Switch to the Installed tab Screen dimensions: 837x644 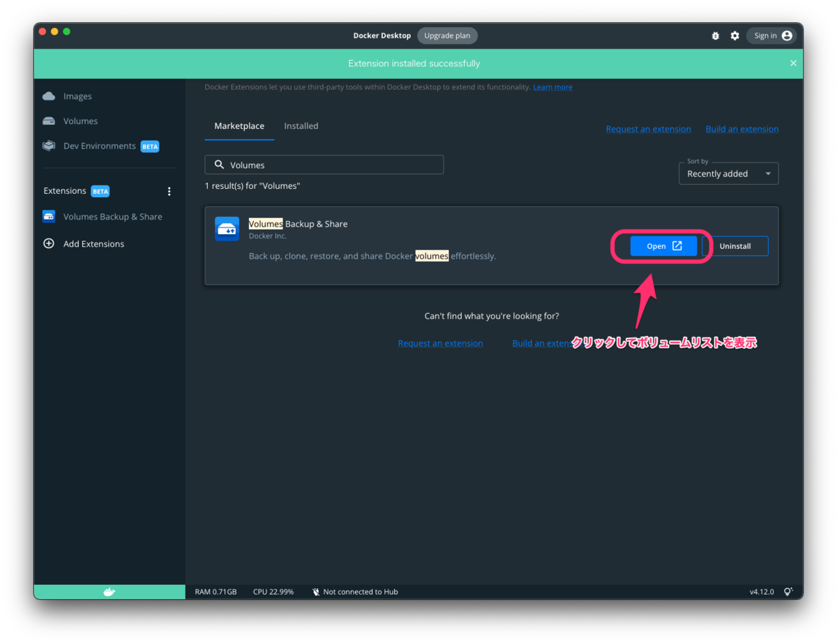click(x=301, y=126)
